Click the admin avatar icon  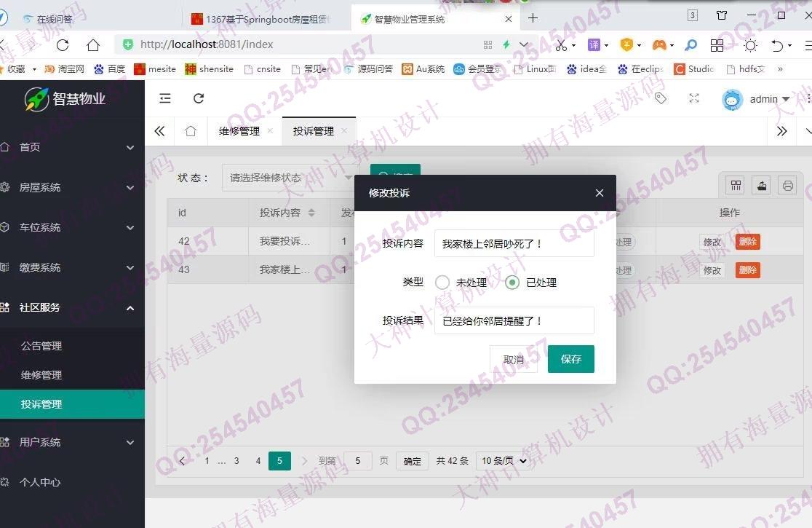pyautogui.click(x=732, y=100)
